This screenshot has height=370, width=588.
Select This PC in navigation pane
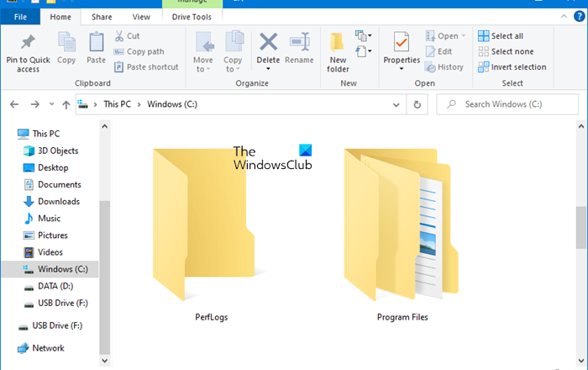point(39,134)
